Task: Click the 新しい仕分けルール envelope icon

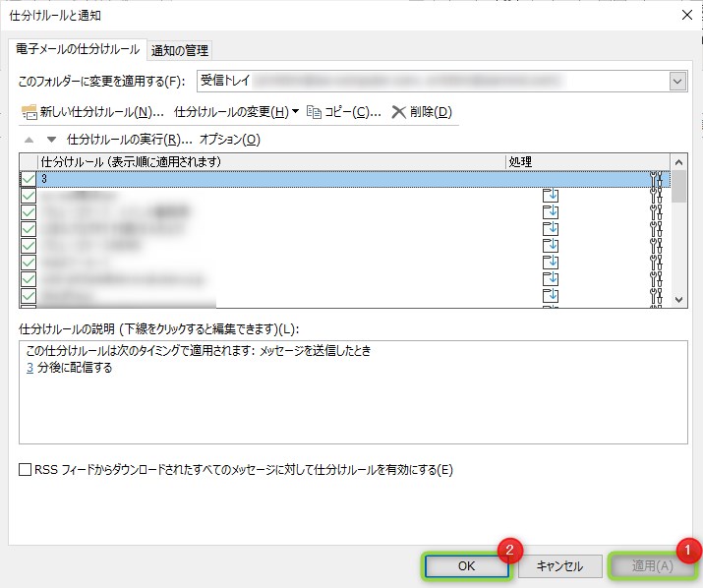Action: click(x=29, y=112)
